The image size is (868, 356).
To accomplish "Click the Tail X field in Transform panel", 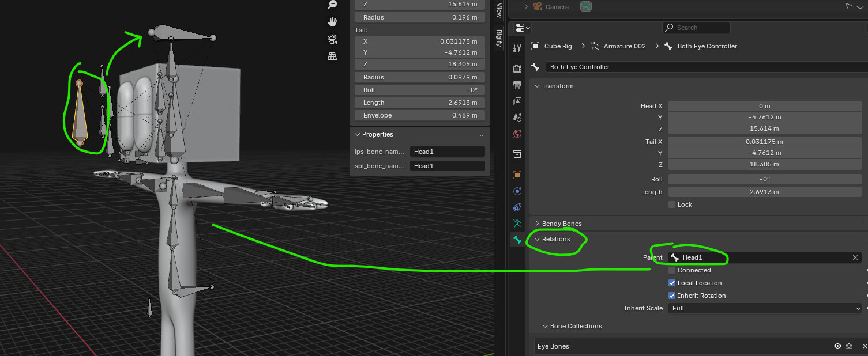I will 765,142.
